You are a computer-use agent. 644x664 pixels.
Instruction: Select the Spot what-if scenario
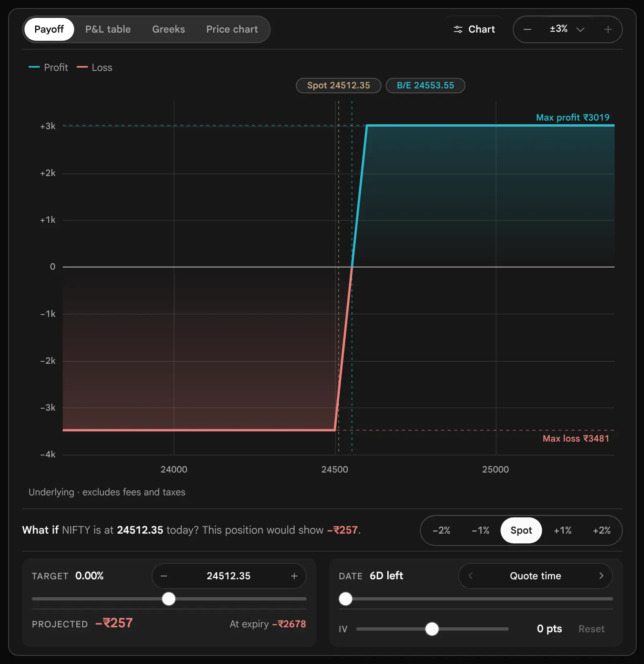(x=521, y=530)
